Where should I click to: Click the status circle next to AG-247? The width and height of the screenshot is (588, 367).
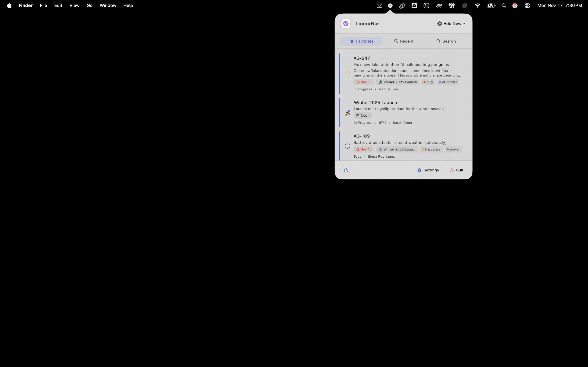pos(347,73)
